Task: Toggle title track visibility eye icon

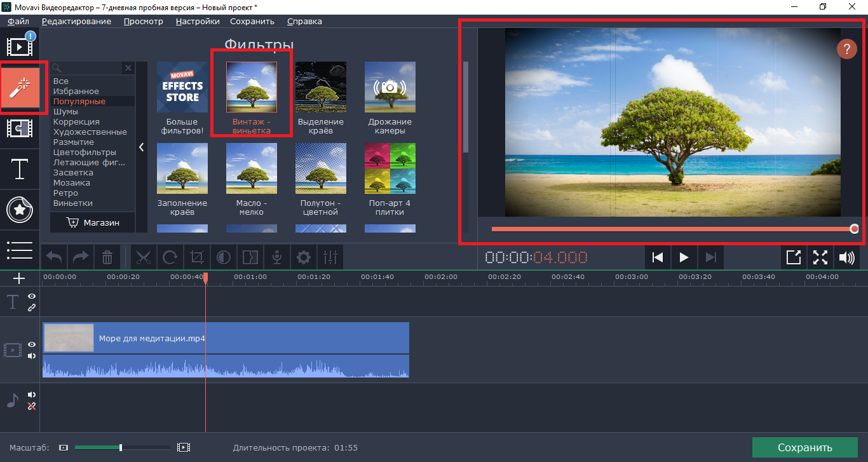Action: click(x=32, y=296)
